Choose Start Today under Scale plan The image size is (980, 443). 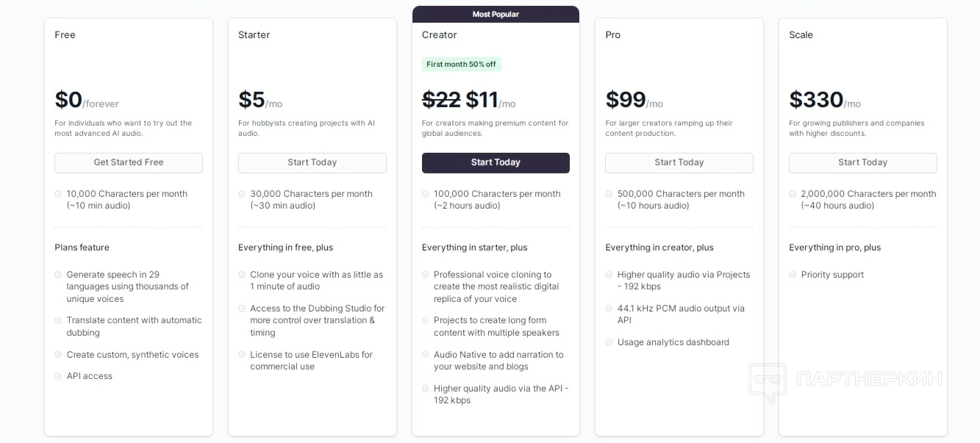point(862,162)
